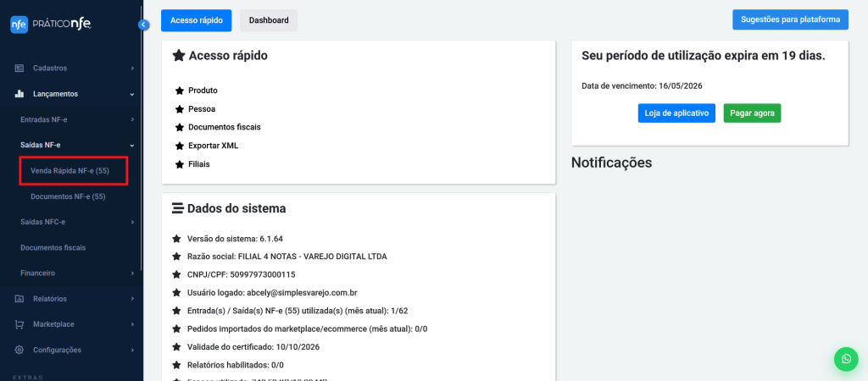This screenshot has width=868, height=381.
Task: Click the Pagar agora button
Action: (752, 113)
